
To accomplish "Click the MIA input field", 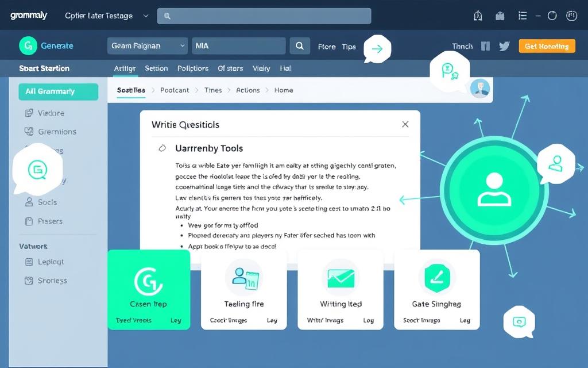I will click(x=238, y=46).
